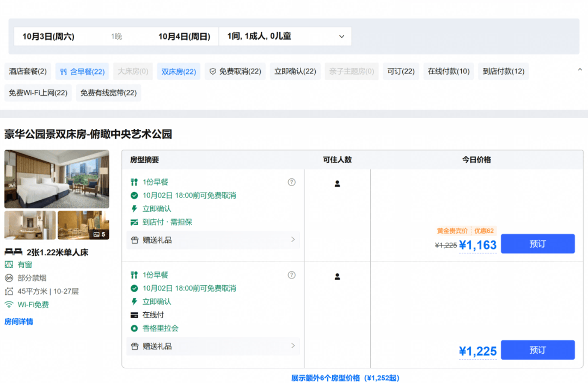This screenshot has width=588, height=383.
Task: Click the help icon in the second rate row
Action: point(291,275)
